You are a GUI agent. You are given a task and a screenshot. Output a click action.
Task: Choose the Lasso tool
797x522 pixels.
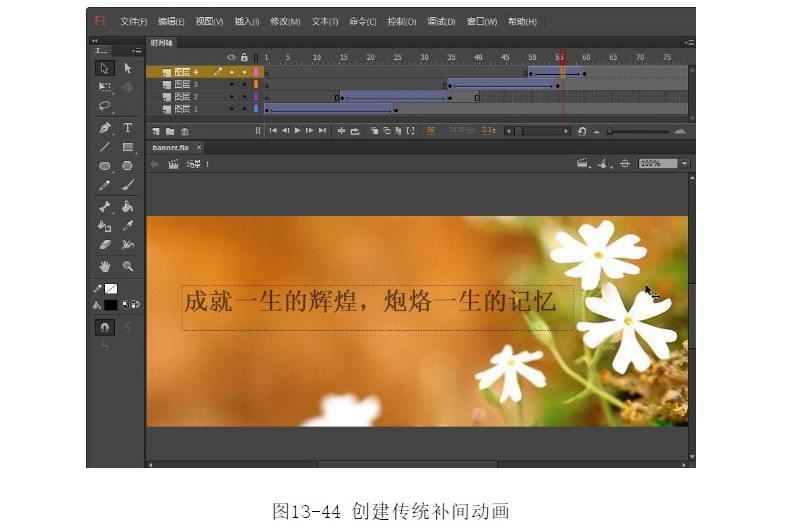coord(105,106)
